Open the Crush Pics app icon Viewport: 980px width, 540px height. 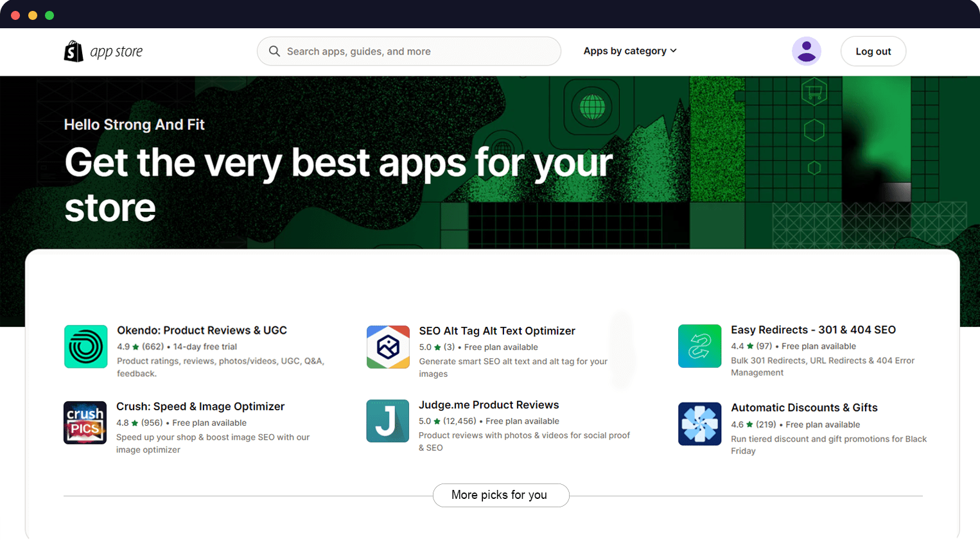[x=85, y=422]
